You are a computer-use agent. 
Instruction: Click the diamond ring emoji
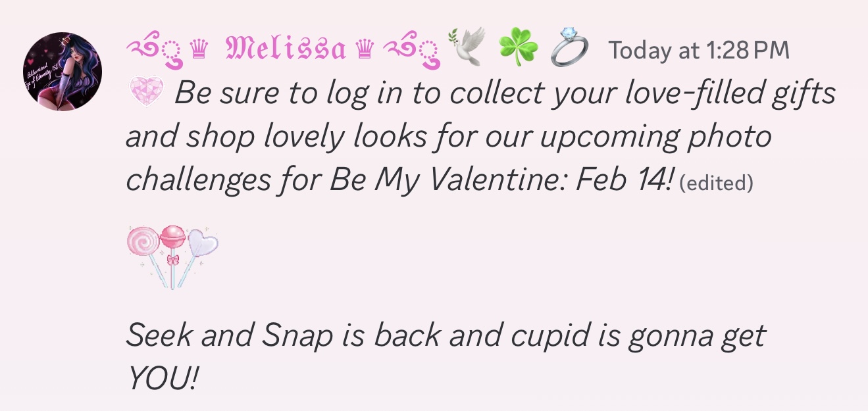[x=569, y=48]
